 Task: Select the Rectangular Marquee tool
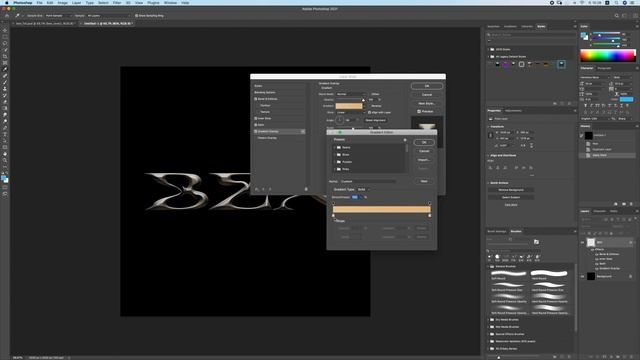point(5,37)
